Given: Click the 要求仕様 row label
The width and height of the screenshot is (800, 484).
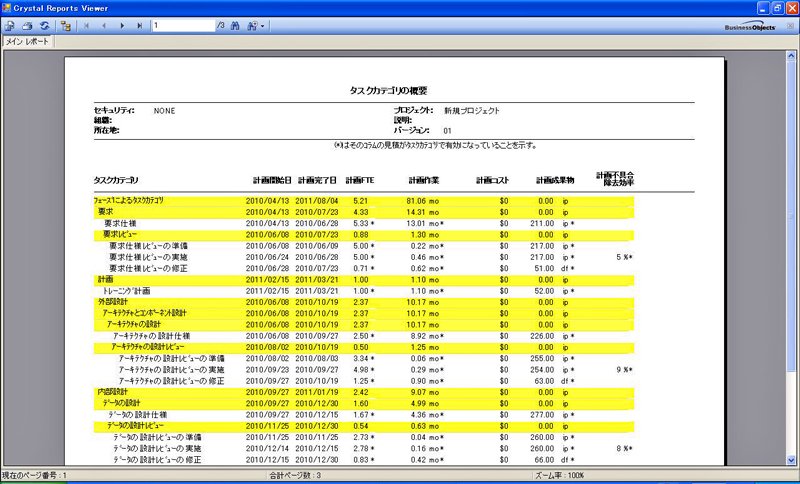Looking at the screenshot, I should (x=120, y=223).
